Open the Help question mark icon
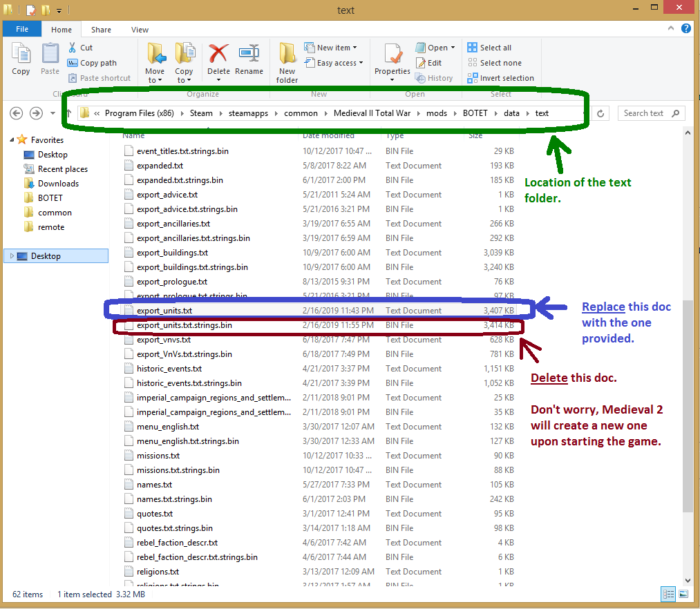The width and height of the screenshot is (700, 609). 686,29
